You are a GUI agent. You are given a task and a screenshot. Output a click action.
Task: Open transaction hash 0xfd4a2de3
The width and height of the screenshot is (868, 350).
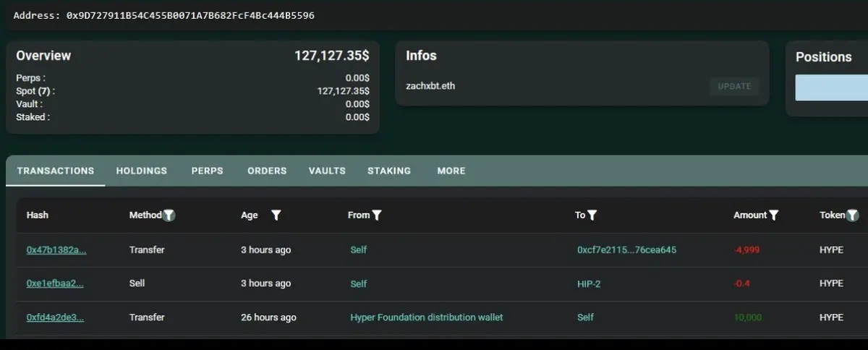tap(55, 317)
